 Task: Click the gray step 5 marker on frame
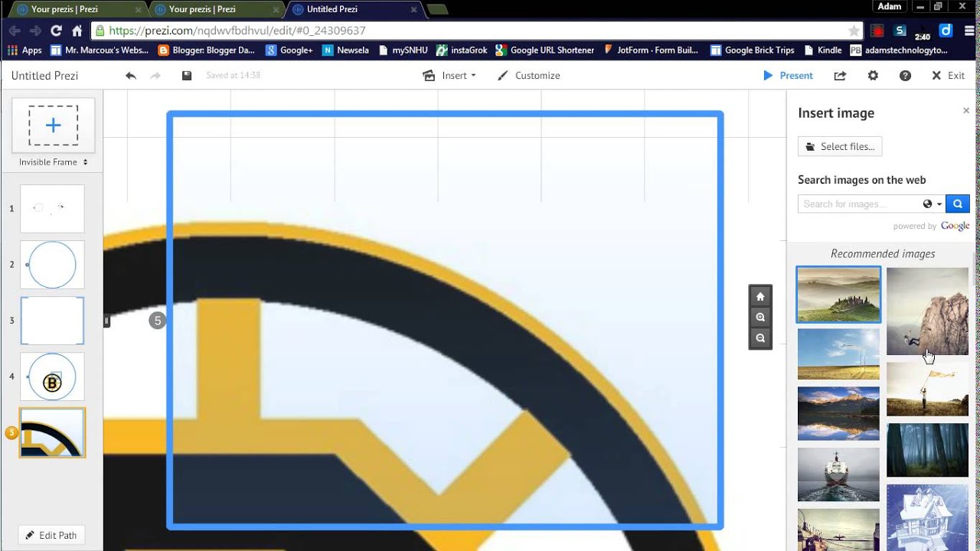pos(157,321)
